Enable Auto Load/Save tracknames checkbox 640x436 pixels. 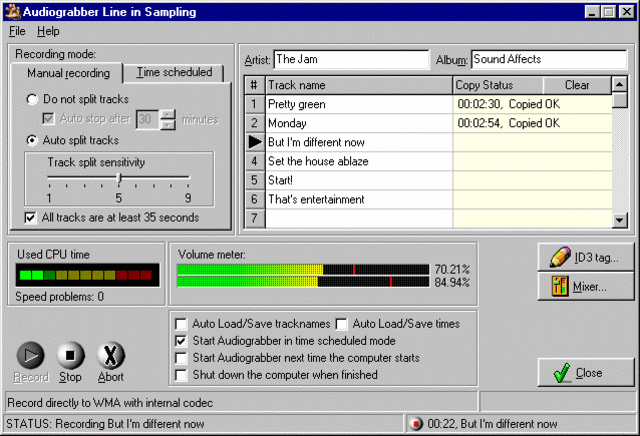(181, 324)
